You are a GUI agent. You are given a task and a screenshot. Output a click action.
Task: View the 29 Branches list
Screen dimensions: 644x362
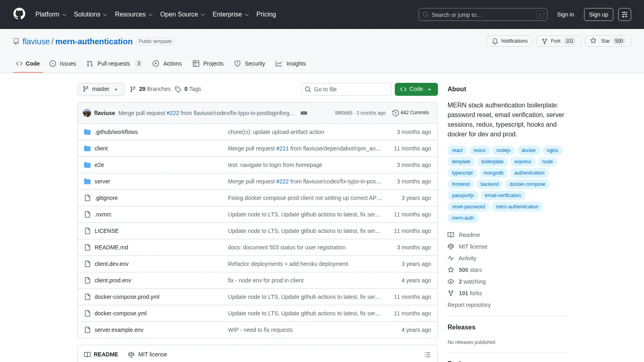(x=150, y=89)
